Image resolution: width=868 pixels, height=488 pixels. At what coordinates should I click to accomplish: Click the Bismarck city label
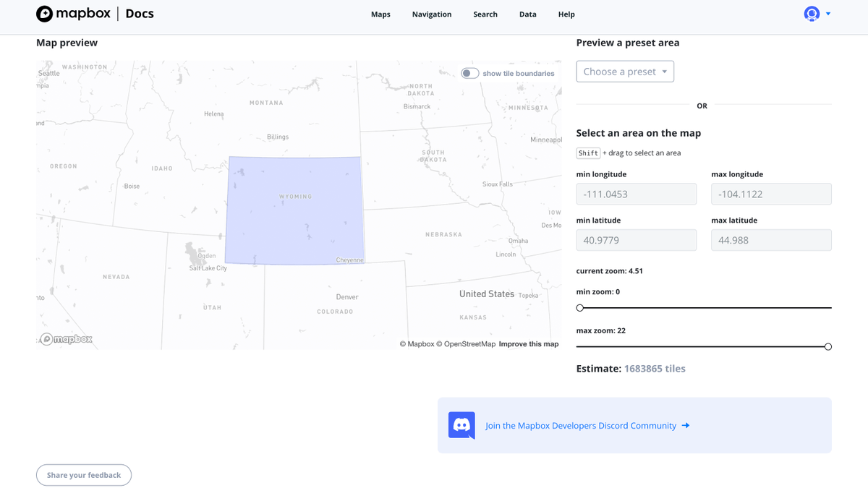417,107
